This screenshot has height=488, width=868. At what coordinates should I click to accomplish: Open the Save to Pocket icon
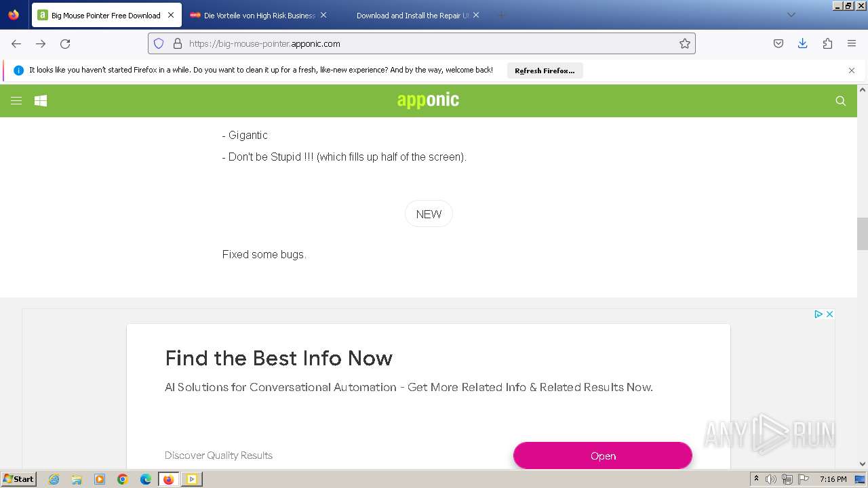pos(778,43)
